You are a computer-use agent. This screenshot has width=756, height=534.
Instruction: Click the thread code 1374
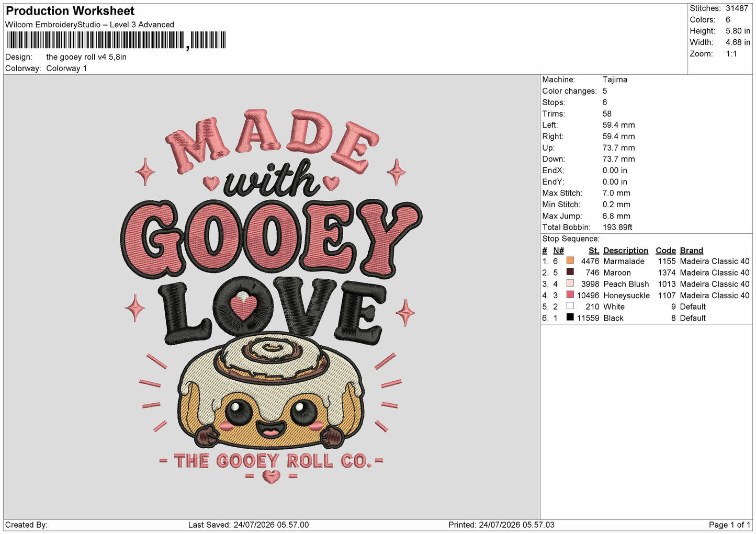click(x=667, y=273)
